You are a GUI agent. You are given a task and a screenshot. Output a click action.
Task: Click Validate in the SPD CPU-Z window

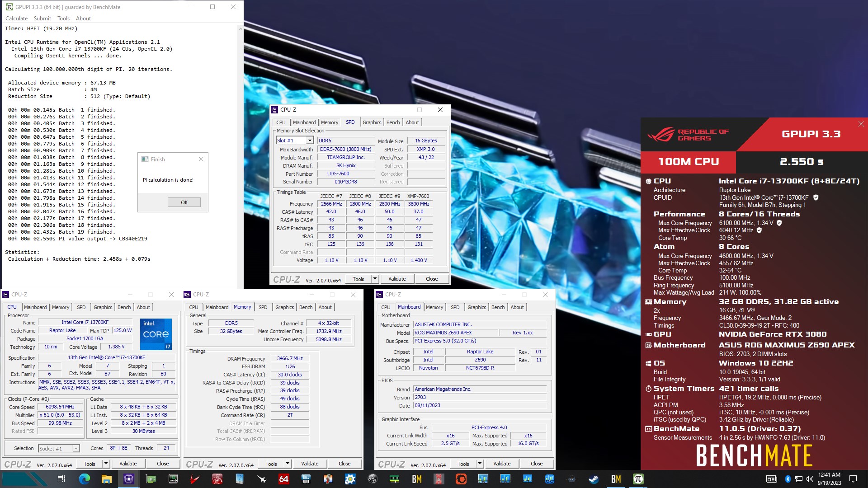tap(397, 279)
